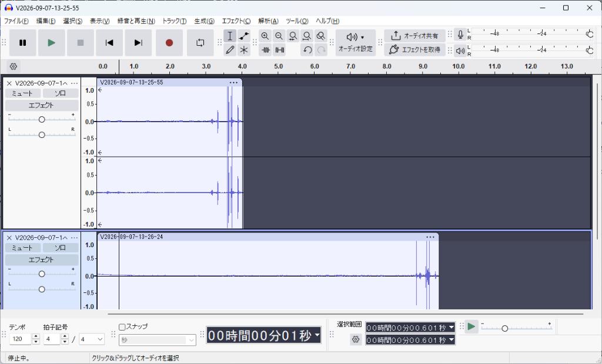Click the Pause playback button
Viewport: 602px width, 364px height.
pos(23,43)
